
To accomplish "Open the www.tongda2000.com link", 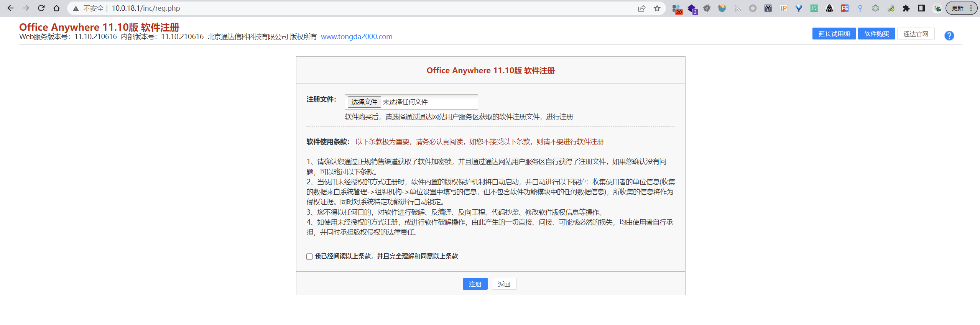I will (357, 36).
